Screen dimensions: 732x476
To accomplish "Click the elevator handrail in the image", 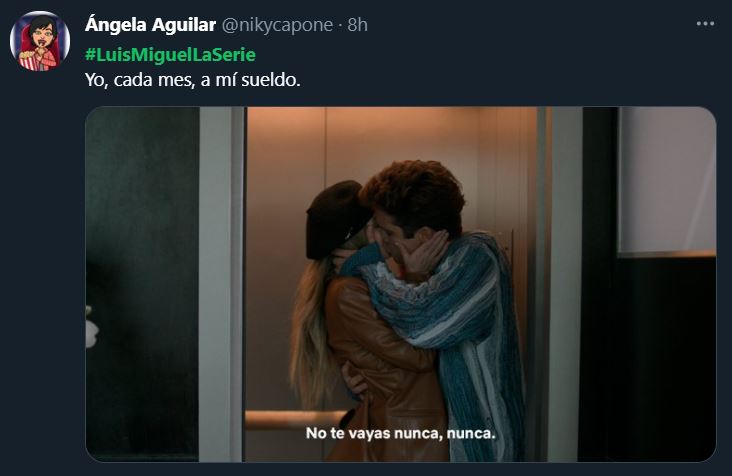I will [294, 419].
